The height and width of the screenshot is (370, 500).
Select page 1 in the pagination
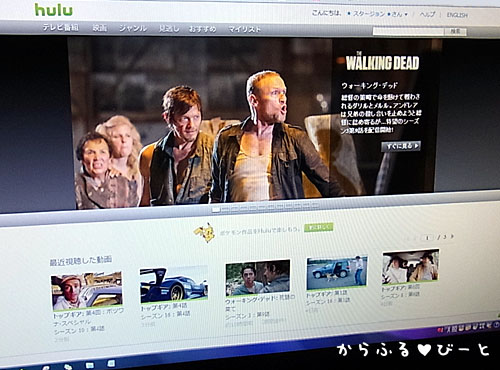click(x=427, y=238)
